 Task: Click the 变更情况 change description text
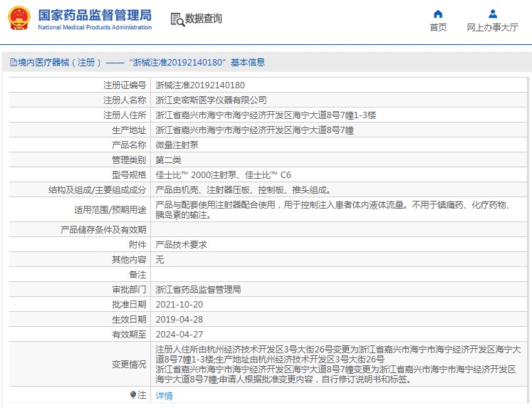338,365
